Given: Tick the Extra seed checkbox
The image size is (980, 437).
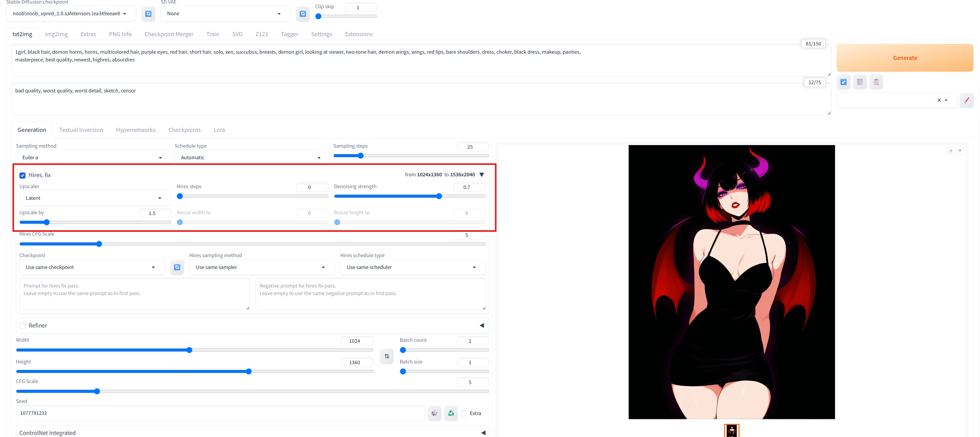Looking at the screenshot, I should [464, 413].
